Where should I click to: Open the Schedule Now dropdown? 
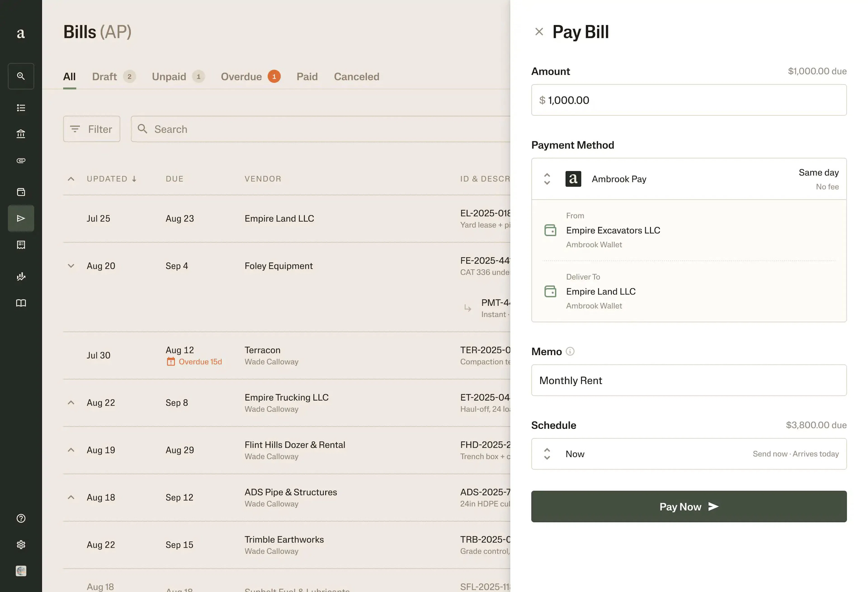(x=689, y=454)
